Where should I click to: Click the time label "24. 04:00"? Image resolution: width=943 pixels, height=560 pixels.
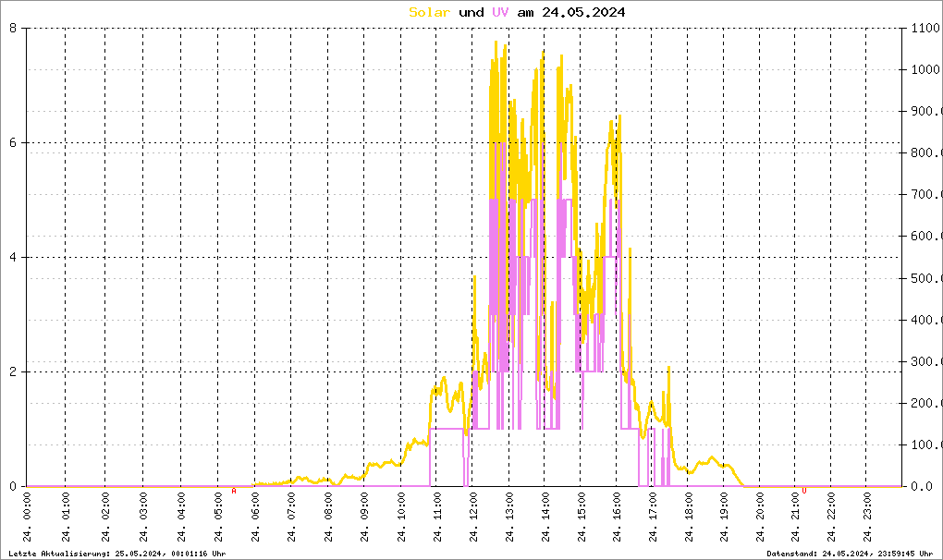(x=181, y=517)
